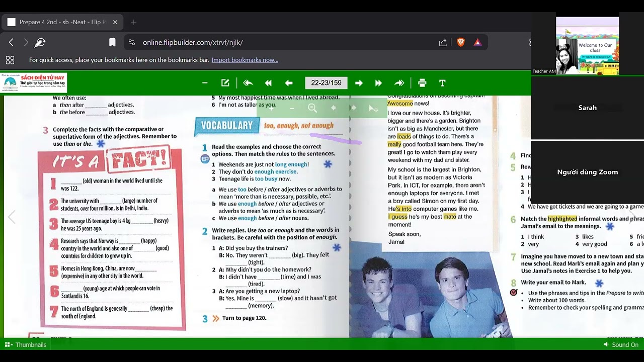Jump to the last page of the flipbook
Viewport: 644px width, 362px height.
pyautogui.click(x=399, y=83)
